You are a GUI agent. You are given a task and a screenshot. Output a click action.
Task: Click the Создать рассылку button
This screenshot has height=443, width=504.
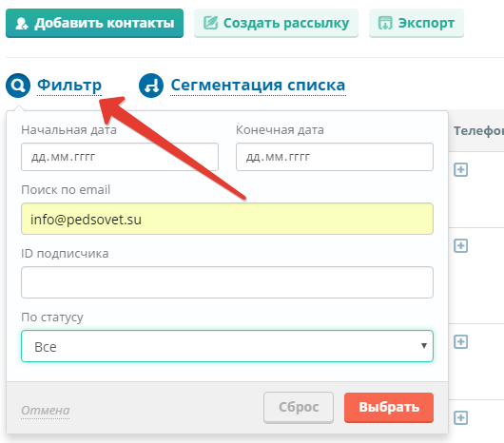pos(276,23)
